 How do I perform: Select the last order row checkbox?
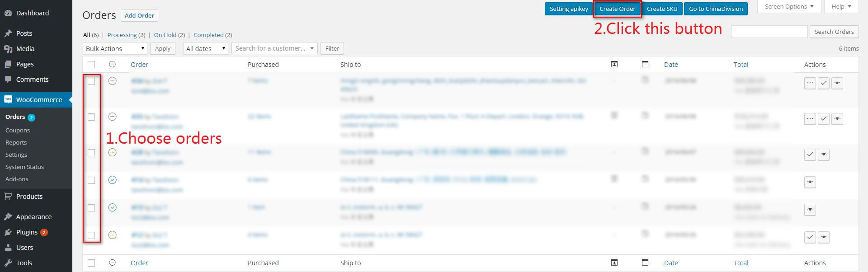pos(91,235)
